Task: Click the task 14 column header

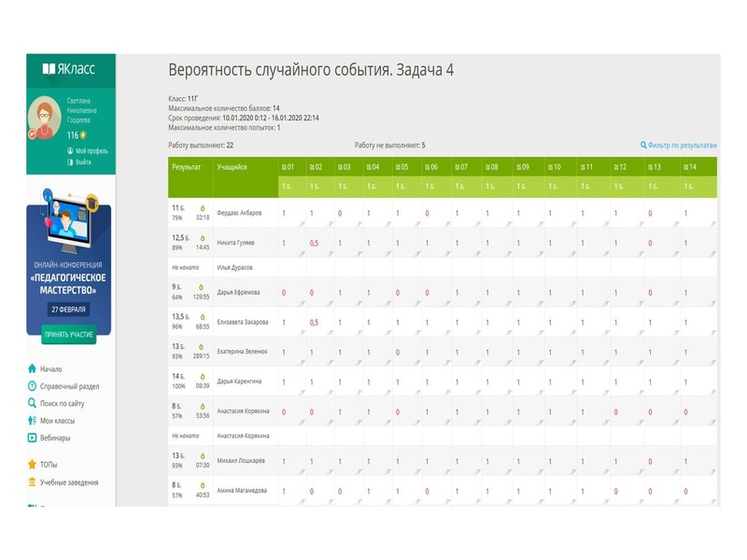Action: point(691,167)
